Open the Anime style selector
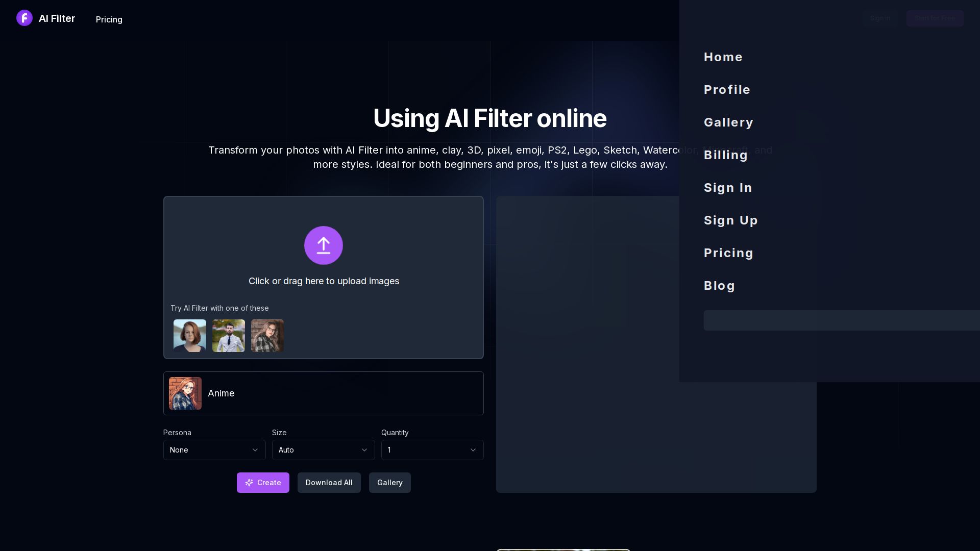Image resolution: width=980 pixels, height=551 pixels. click(323, 393)
